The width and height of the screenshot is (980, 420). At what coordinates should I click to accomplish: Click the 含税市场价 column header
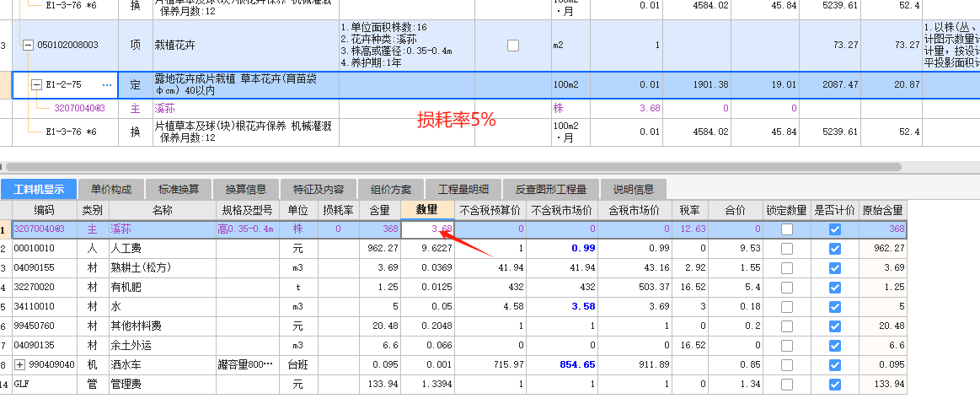tap(635, 210)
